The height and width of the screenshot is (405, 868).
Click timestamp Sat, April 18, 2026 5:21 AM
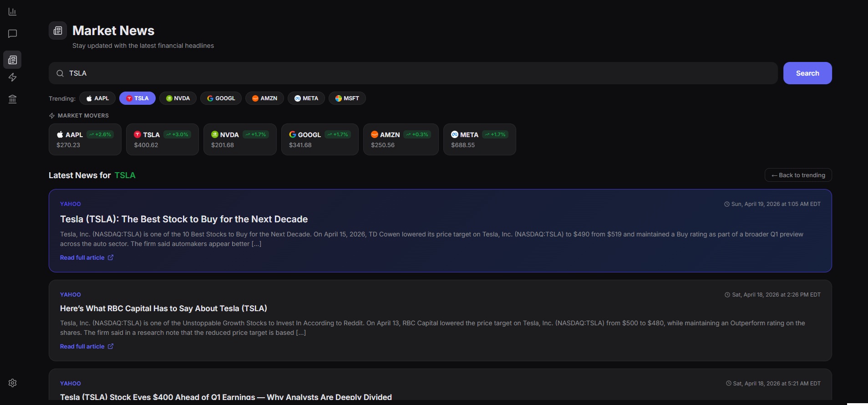tap(773, 384)
